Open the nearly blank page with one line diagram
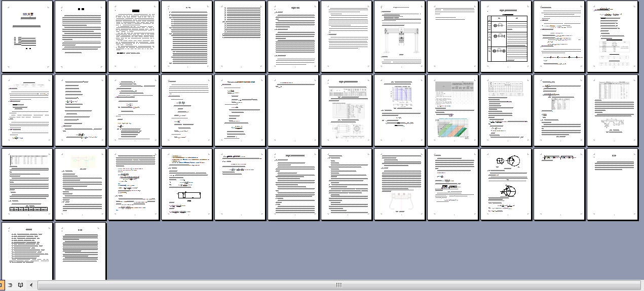Viewport: 644px width, 291px height. pyautogui.click(x=559, y=184)
